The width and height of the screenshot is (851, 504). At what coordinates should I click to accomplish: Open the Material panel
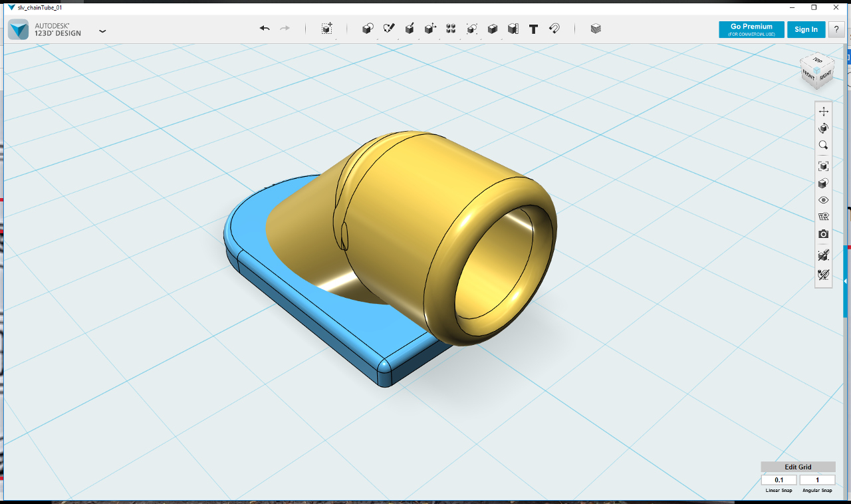[x=596, y=29]
